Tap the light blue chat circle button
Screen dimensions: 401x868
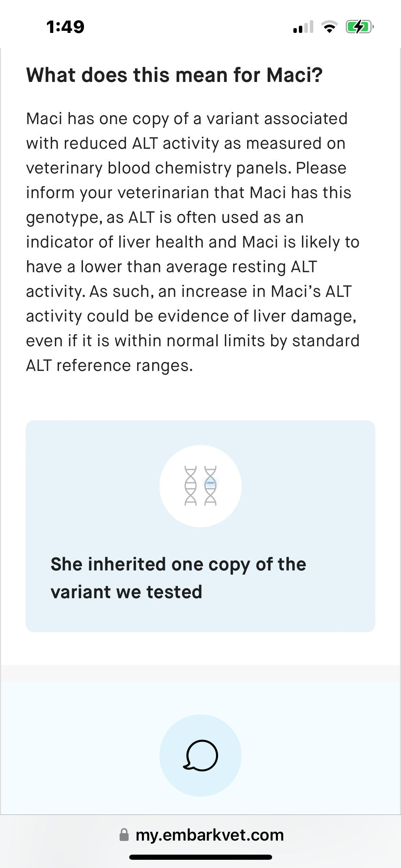point(200,756)
